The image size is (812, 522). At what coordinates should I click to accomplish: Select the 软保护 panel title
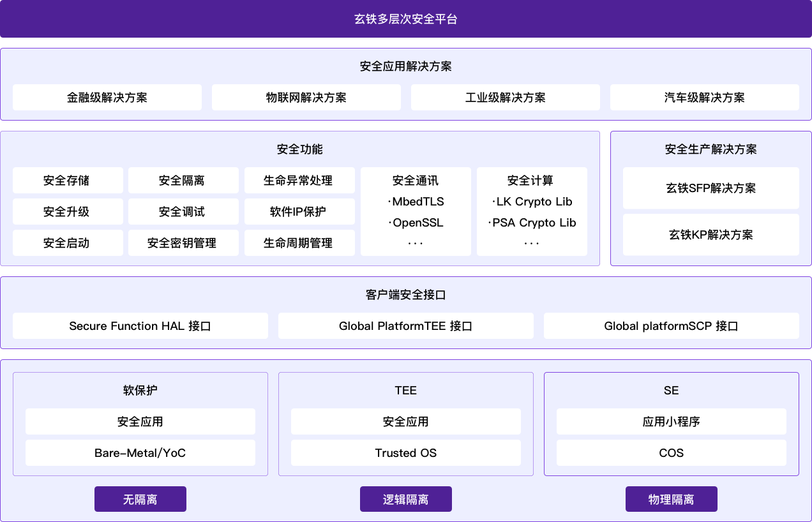[140, 391]
